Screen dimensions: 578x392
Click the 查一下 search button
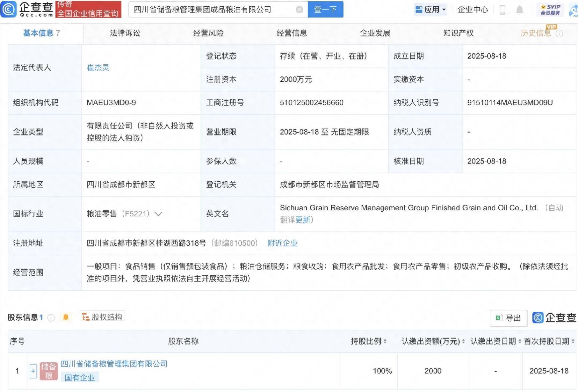325,9
